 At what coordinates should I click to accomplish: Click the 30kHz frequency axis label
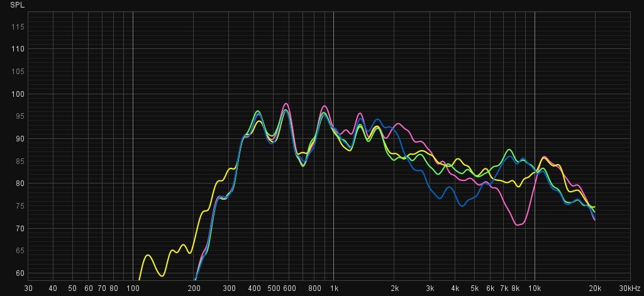tap(630, 288)
